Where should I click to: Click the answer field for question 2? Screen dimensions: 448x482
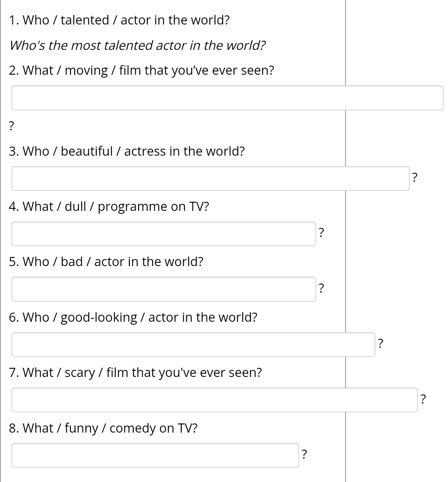click(227, 98)
